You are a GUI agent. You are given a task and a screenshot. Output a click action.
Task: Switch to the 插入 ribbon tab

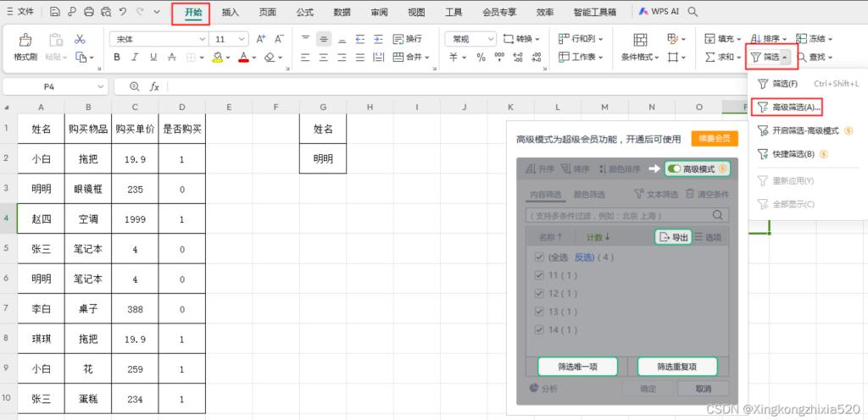tap(230, 12)
